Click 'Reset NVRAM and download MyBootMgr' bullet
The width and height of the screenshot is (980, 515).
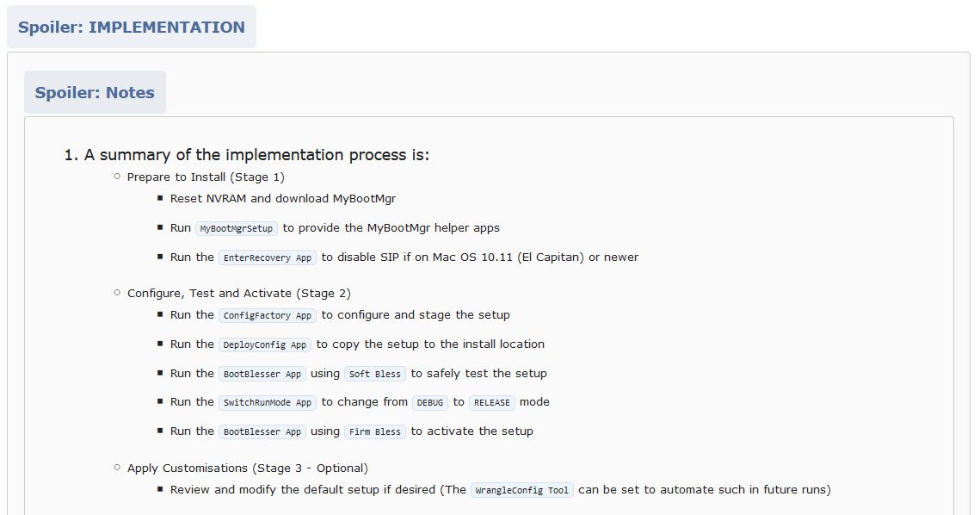pos(283,198)
